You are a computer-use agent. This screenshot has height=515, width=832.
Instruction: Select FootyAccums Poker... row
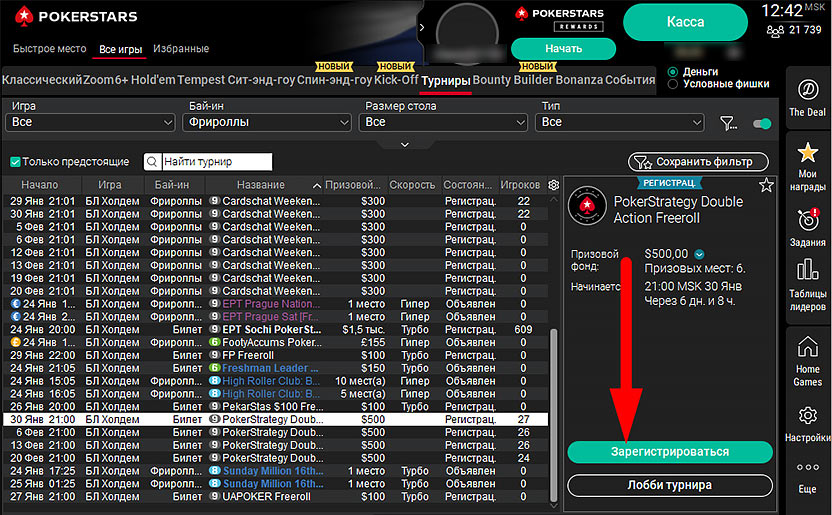click(276, 343)
